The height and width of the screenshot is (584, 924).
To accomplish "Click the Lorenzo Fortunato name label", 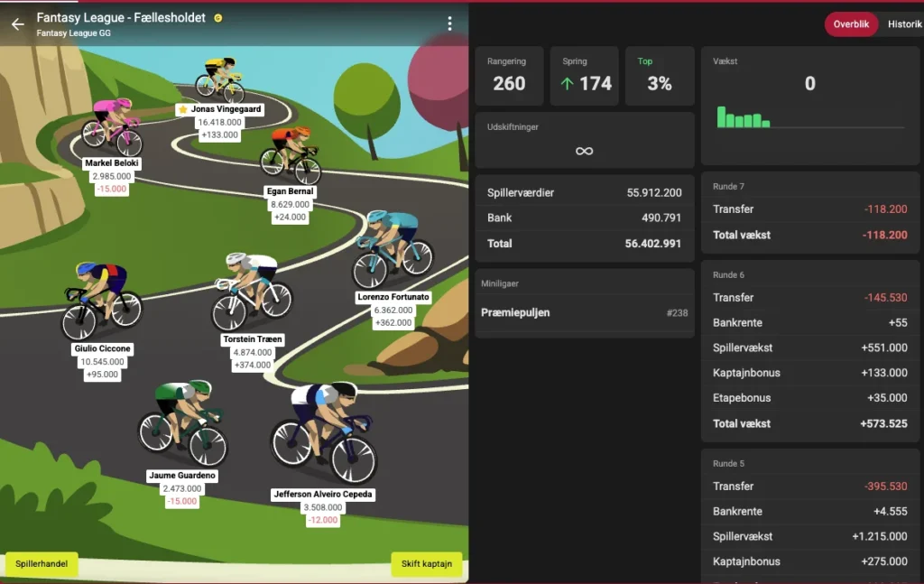I will 393,297.
